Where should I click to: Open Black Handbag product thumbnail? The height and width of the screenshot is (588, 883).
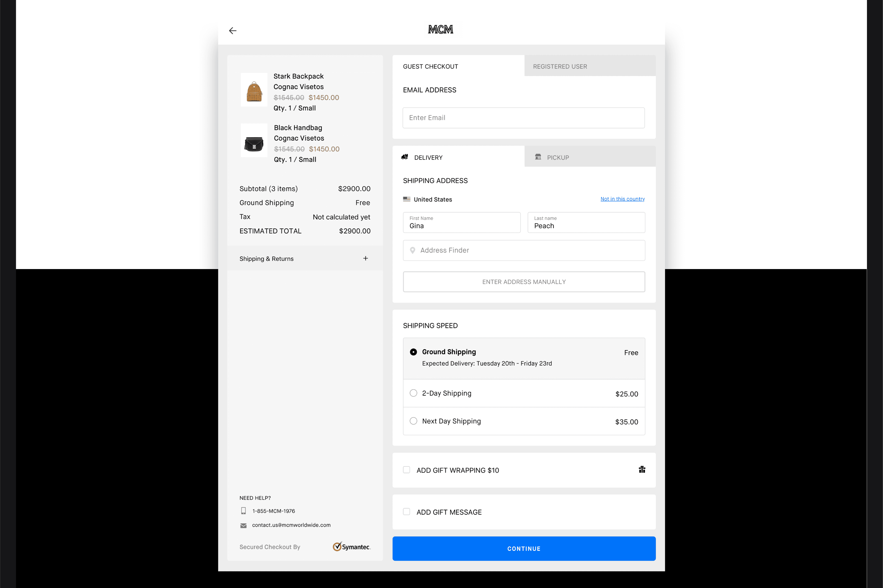[x=254, y=140]
